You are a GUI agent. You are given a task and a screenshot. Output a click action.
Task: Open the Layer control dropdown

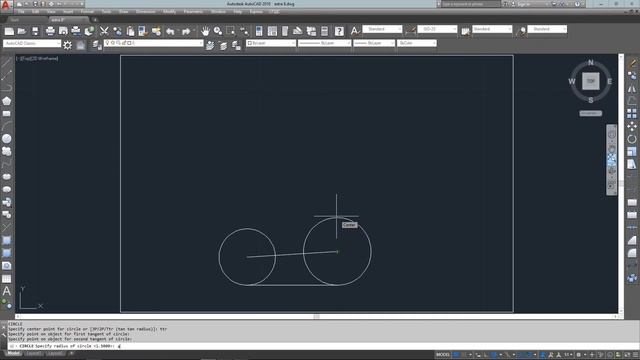(153, 43)
